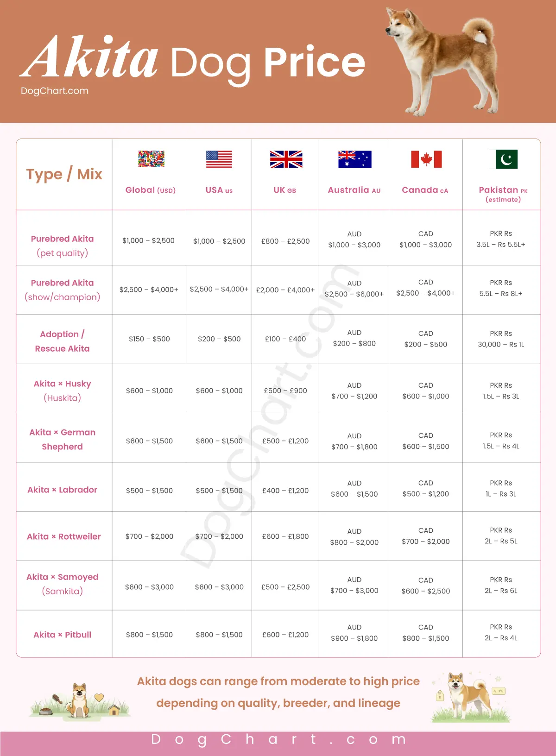556x756 pixels.
Task: Click the Akita × Samoyed (Samkita) row label
Action: (x=62, y=584)
